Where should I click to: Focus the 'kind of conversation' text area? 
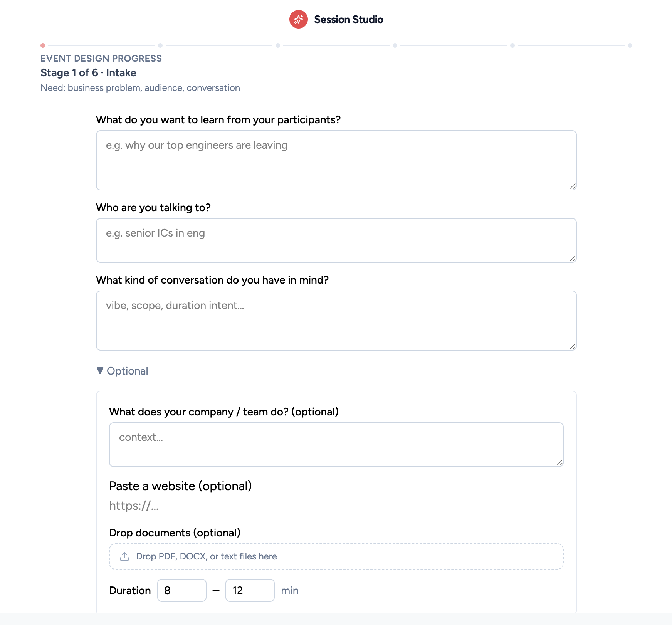coord(336,321)
